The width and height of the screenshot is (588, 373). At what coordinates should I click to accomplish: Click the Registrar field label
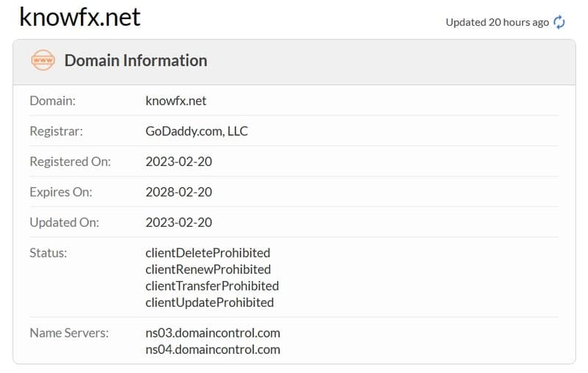(56, 131)
